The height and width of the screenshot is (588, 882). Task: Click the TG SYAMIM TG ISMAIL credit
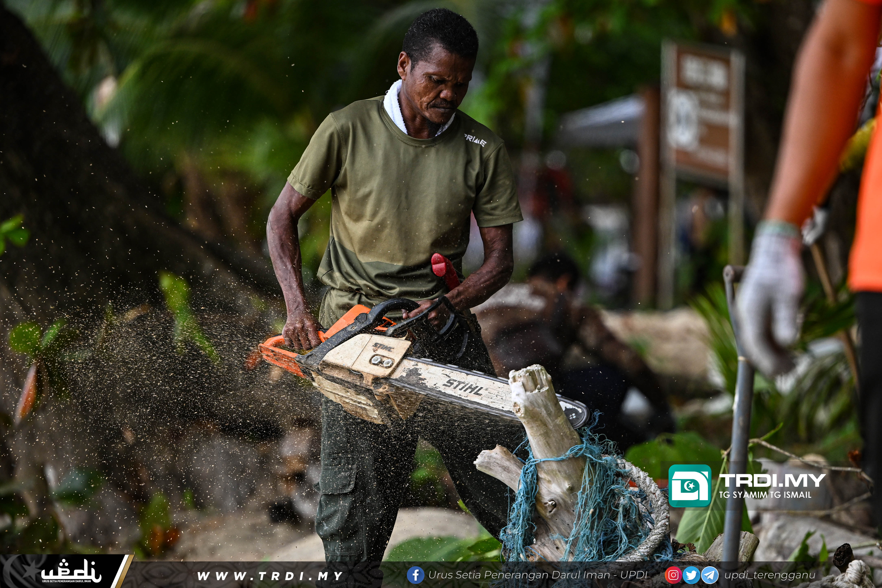point(765,495)
